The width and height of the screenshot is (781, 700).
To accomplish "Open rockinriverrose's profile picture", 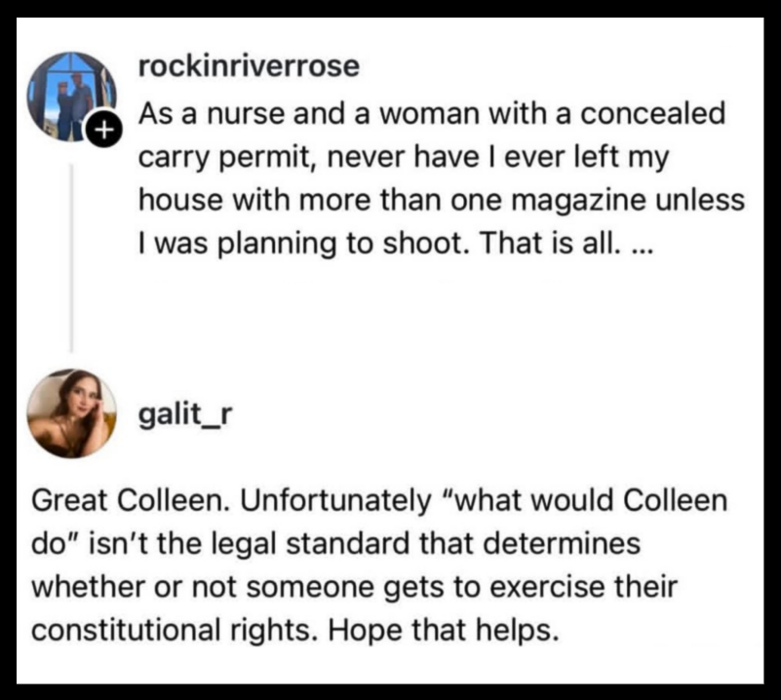I will click(72, 97).
